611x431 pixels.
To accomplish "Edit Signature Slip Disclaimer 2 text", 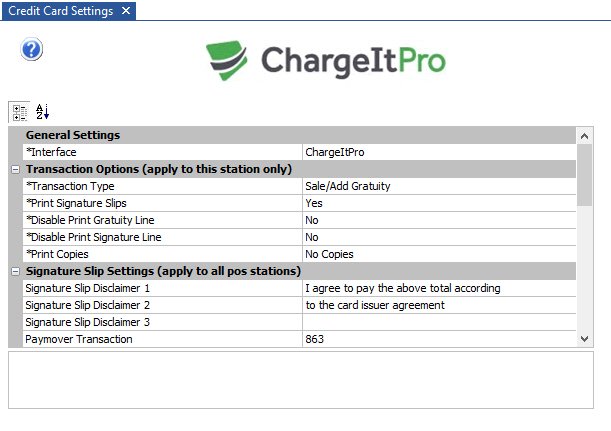I will [x=439, y=305].
